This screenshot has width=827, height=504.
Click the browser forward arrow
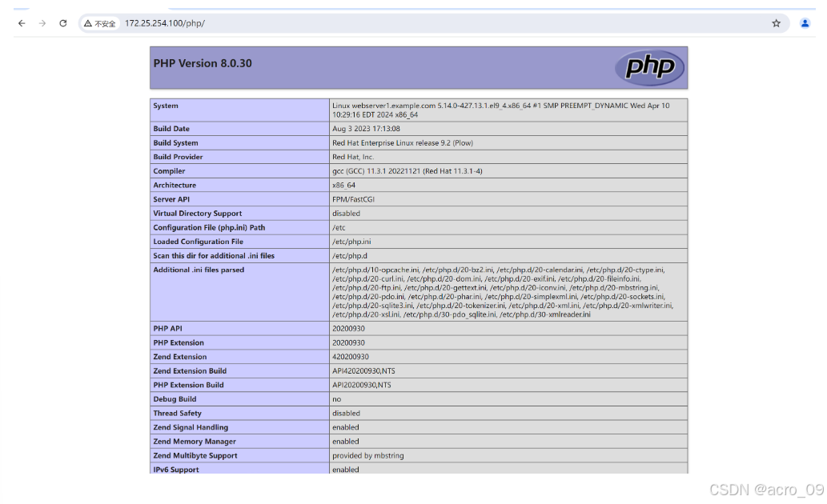point(42,23)
